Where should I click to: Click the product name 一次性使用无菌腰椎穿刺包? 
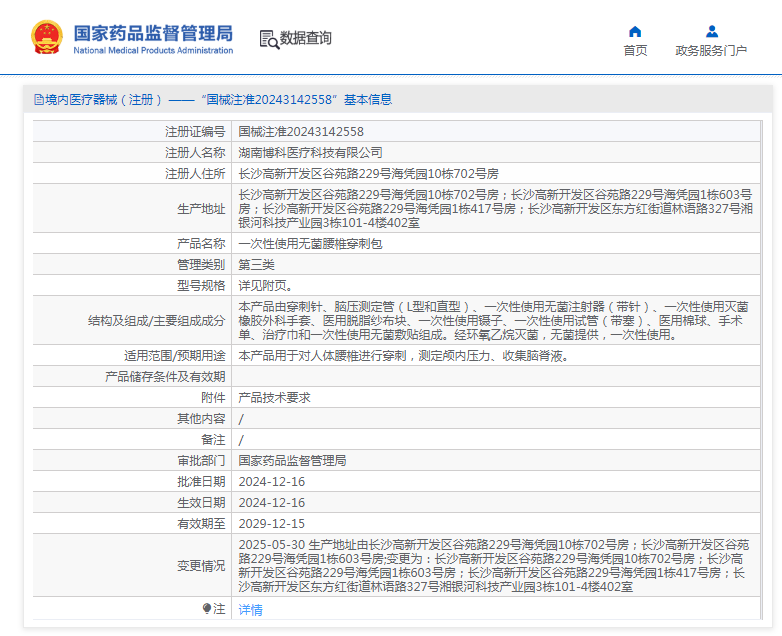pos(310,243)
